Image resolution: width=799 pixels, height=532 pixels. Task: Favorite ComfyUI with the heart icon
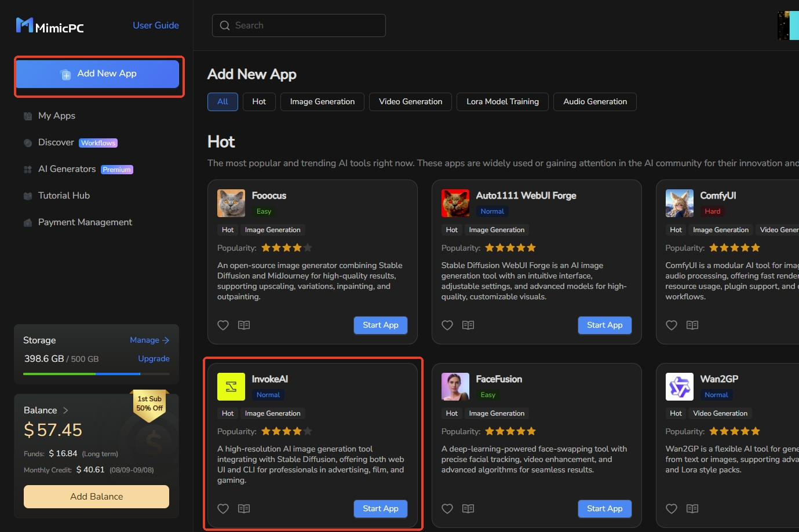pyautogui.click(x=672, y=325)
